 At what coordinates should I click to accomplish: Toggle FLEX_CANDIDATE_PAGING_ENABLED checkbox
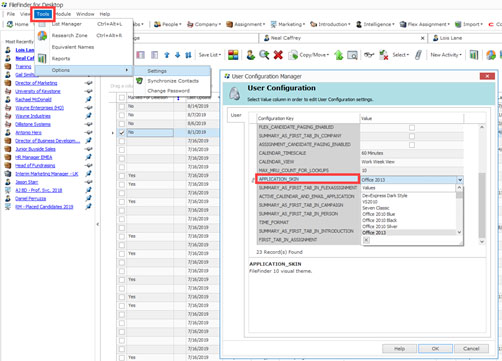412,128
